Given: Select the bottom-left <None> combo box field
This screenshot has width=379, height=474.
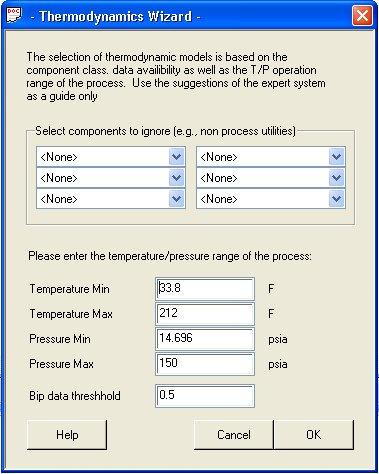Looking at the screenshot, I should (111, 199).
